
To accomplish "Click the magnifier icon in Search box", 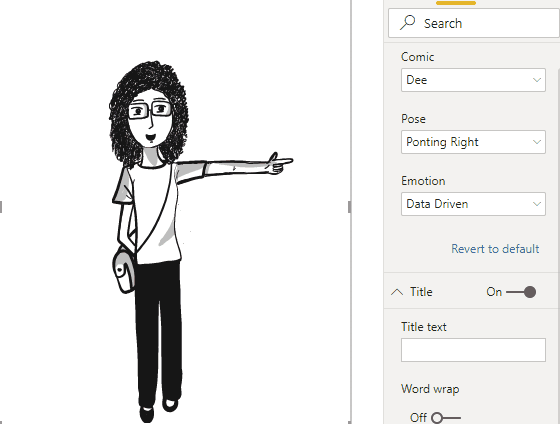I will click(x=408, y=22).
